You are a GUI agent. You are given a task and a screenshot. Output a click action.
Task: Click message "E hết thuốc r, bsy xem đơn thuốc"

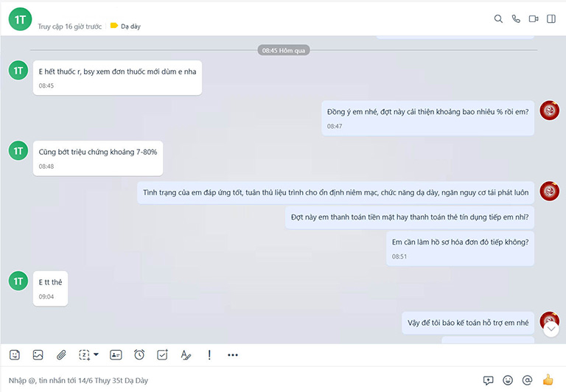coord(117,77)
